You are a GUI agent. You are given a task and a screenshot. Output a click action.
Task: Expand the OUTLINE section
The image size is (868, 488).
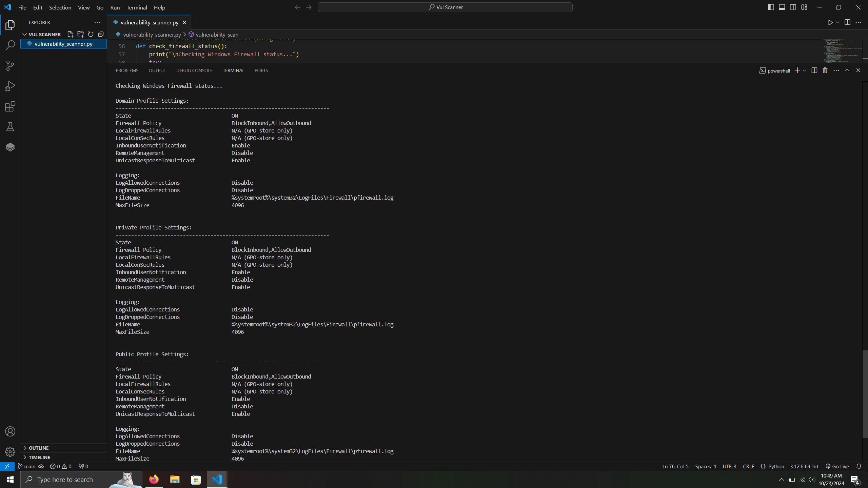click(39, 448)
